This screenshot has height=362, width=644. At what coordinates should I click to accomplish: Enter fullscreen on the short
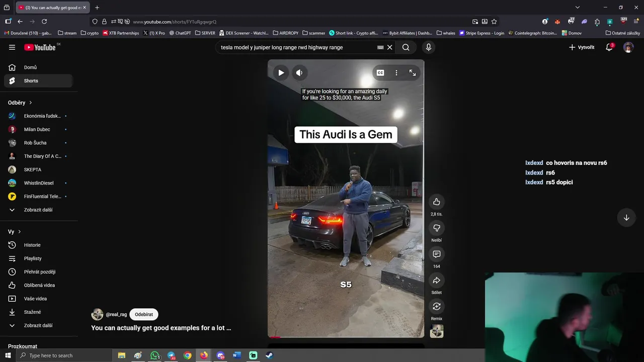coord(413,73)
